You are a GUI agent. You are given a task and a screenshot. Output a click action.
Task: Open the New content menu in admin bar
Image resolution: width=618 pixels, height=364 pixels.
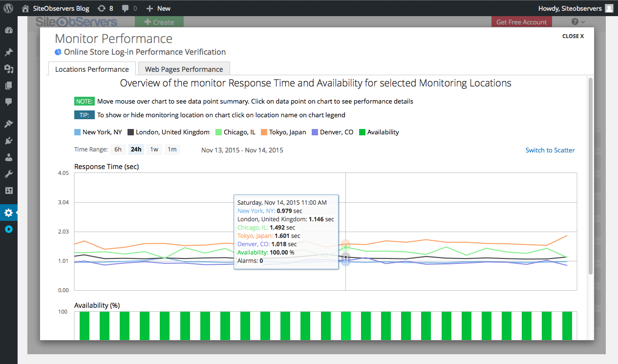158,8
